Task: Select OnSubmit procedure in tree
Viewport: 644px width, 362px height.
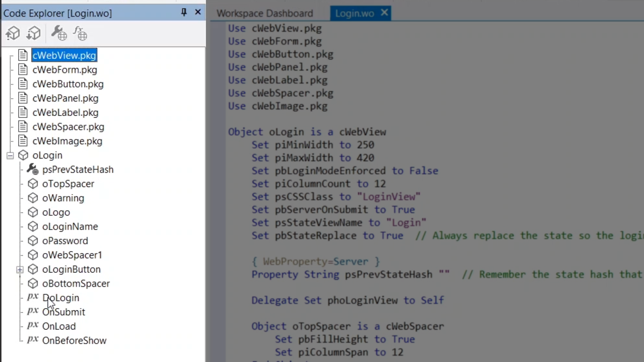Action: [64, 312]
